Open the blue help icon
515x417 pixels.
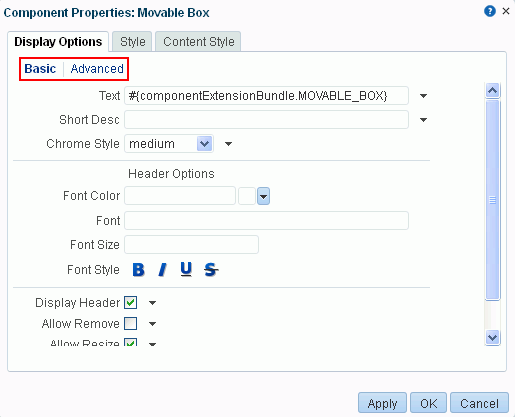[490, 11]
